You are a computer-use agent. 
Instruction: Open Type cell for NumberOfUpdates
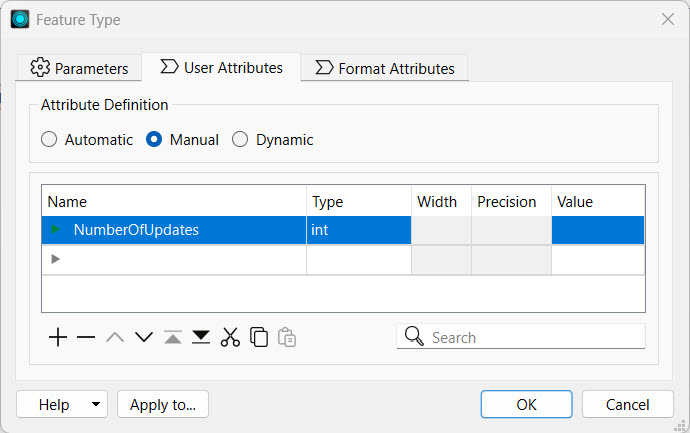358,230
